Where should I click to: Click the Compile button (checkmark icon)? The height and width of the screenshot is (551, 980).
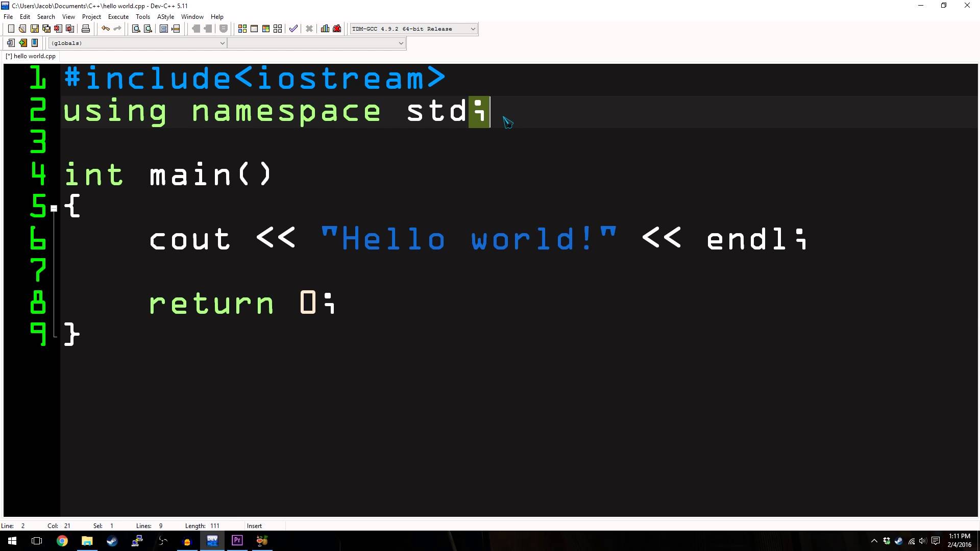293,28
